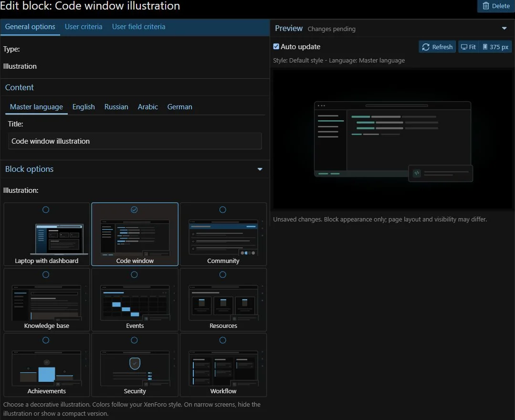Switch to the User field criteria tab
Image resolution: width=515 pixels, height=420 pixels.
pos(138,27)
